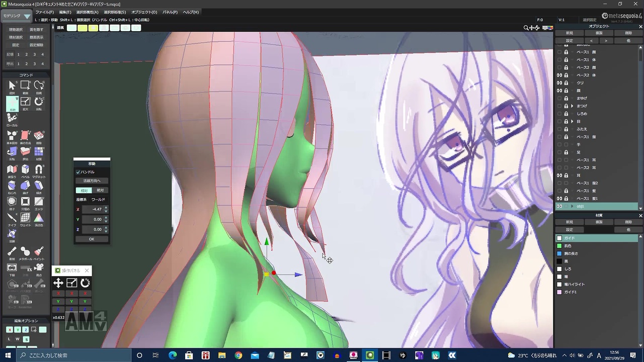Click OK in the 移動 panel
The width and height of the screenshot is (644, 362).
click(x=92, y=239)
